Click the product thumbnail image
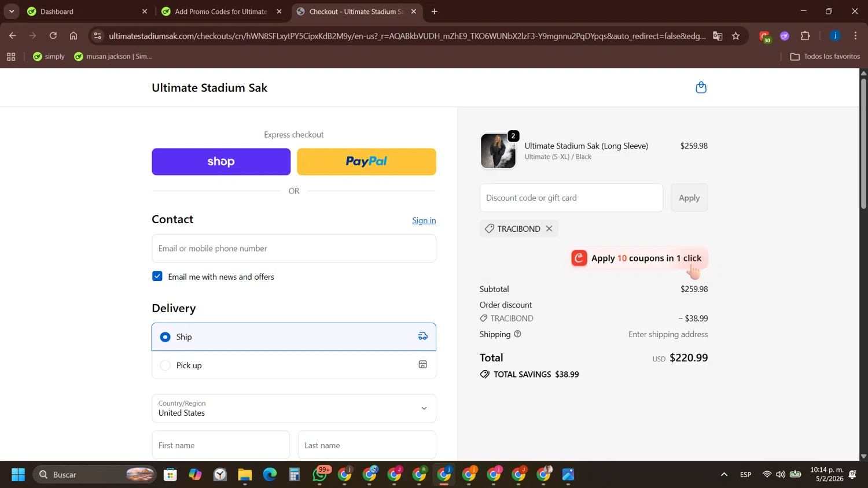868x488 pixels. [498, 151]
